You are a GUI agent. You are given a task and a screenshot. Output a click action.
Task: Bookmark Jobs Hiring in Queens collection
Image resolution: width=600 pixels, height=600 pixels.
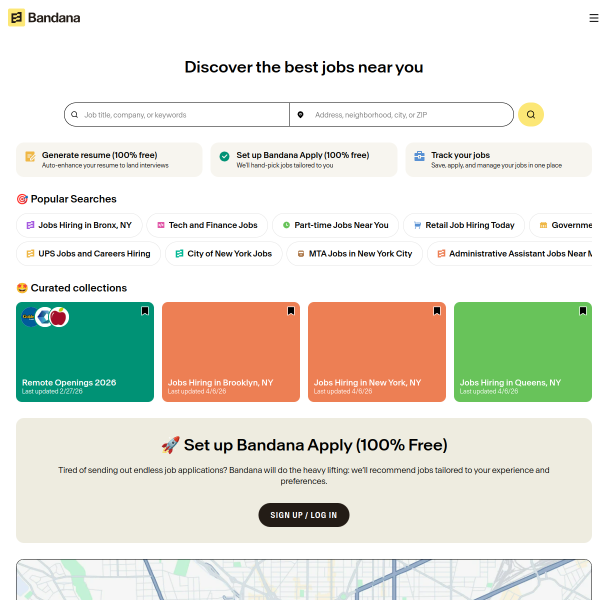(583, 311)
